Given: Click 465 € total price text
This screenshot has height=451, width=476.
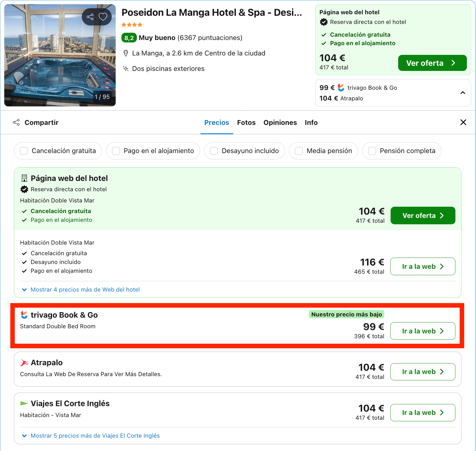Looking at the screenshot, I should 369,272.
